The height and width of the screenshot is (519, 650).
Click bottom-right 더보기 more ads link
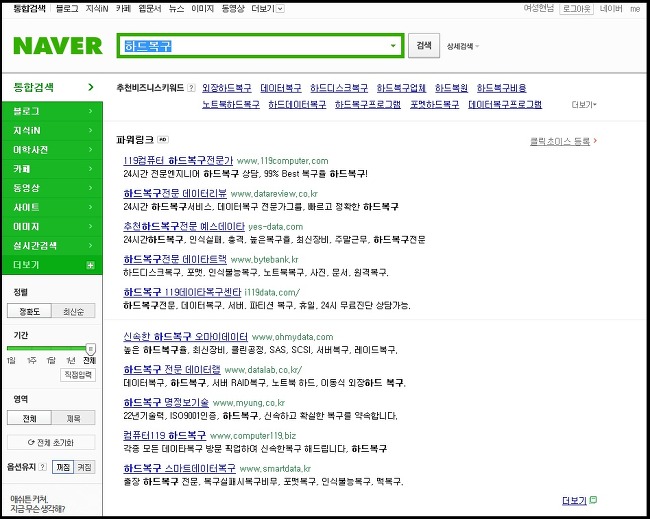(x=574, y=500)
